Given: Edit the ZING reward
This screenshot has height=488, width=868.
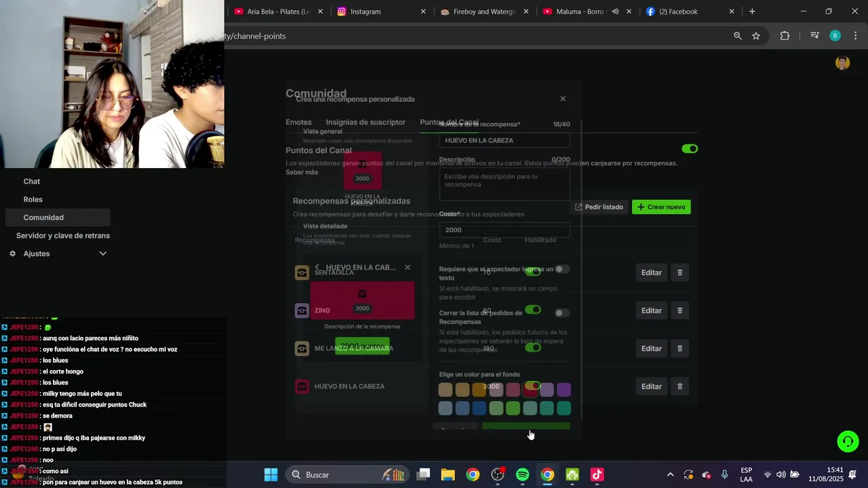Looking at the screenshot, I should tap(652, 310).
